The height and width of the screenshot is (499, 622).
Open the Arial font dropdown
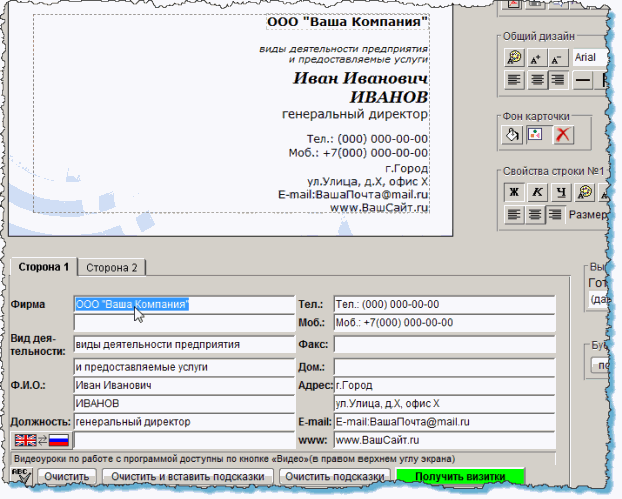[592, 58]
